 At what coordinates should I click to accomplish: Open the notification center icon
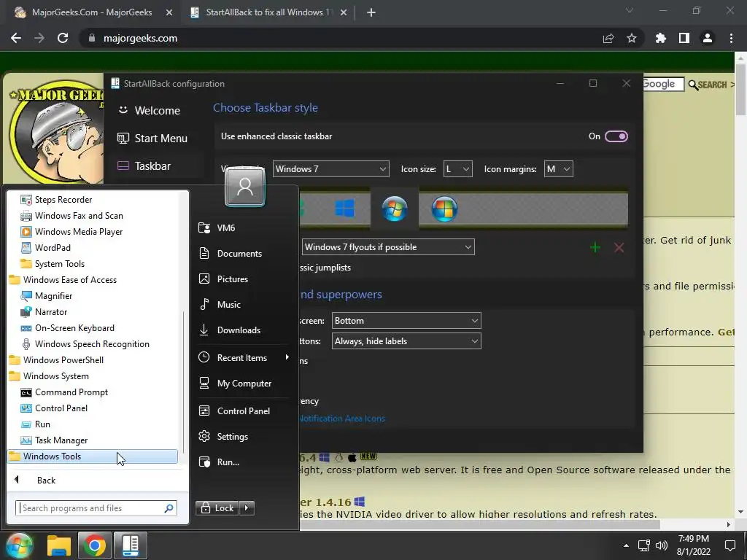(729, 545)
